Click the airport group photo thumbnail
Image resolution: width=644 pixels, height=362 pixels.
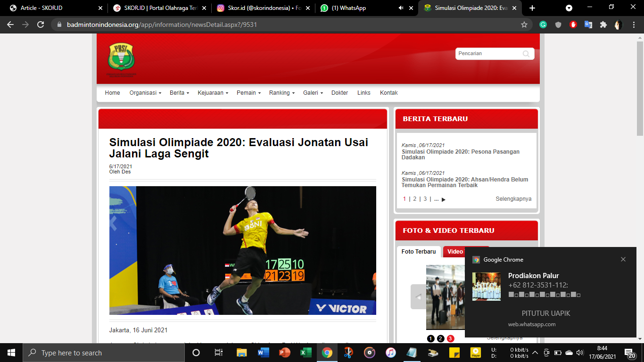446,297
